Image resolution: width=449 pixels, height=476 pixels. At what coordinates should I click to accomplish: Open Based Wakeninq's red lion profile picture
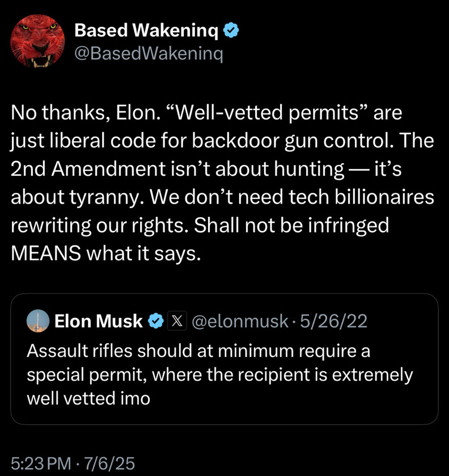[37, 41]
